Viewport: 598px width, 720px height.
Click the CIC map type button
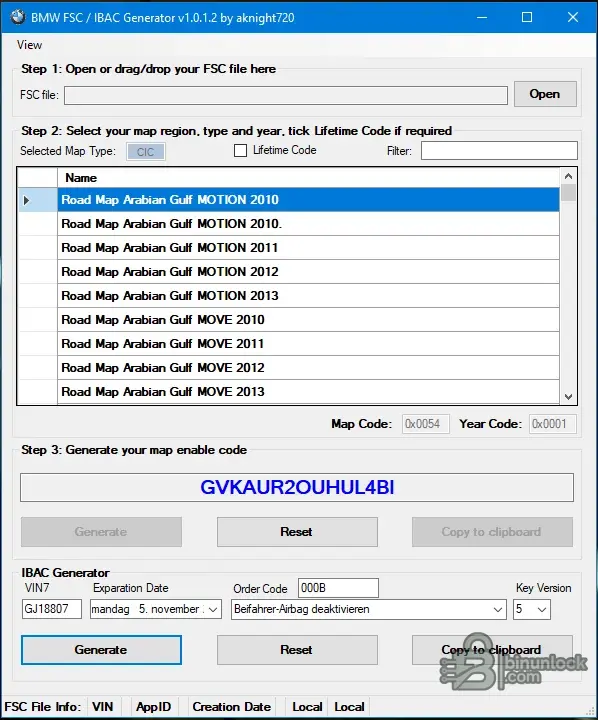pyautogui.click(x=146, y=152)
